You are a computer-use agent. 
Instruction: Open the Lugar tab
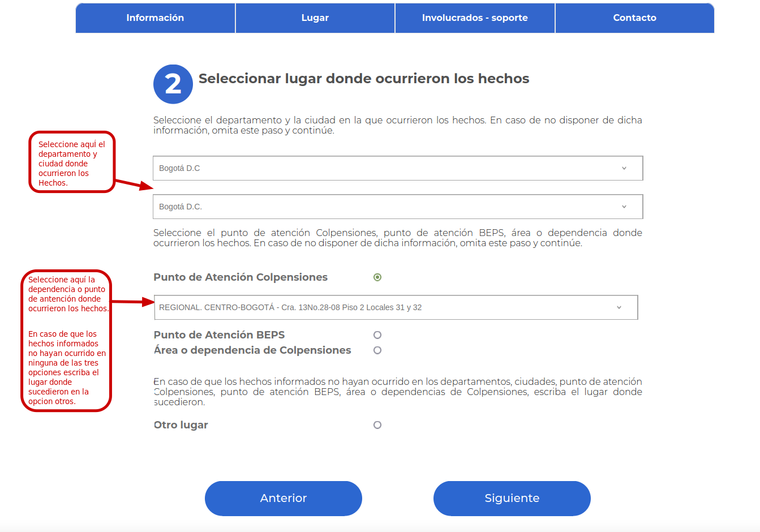click(315, 18)
